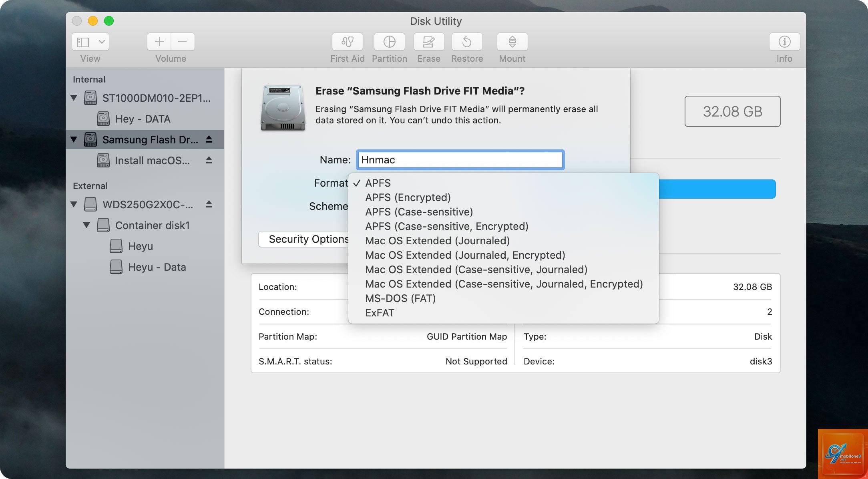Click the Heyu - Data volume icon

click(x=116, y=267)
